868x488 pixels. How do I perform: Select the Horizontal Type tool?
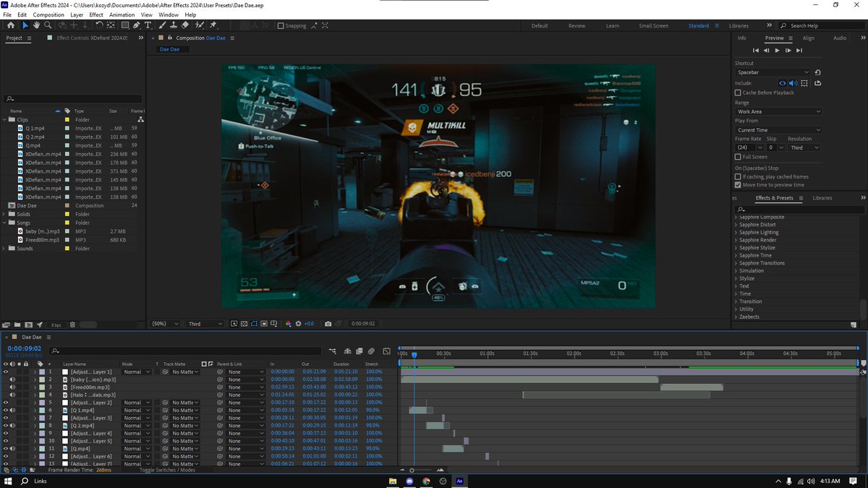point(148,25)
